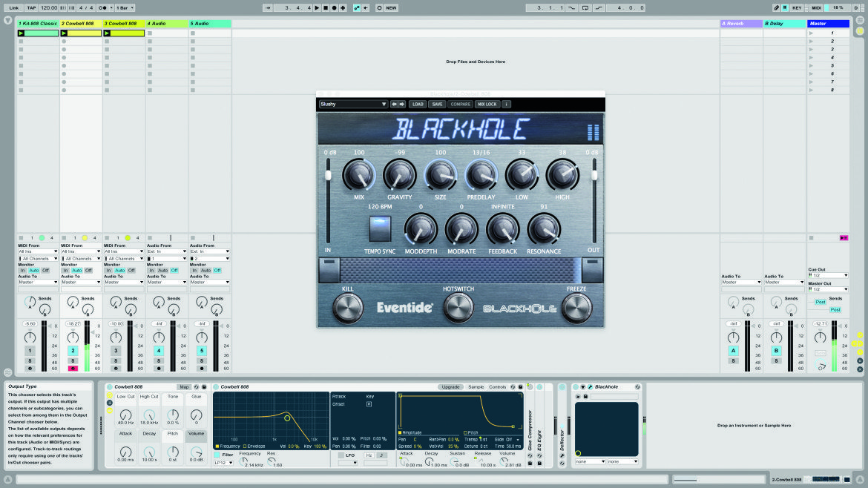Image resolution: width=868 pixels, height=488 pixels.
Task: Enable the LFO in Cowbell 808 Simpler
Action: 341,455
